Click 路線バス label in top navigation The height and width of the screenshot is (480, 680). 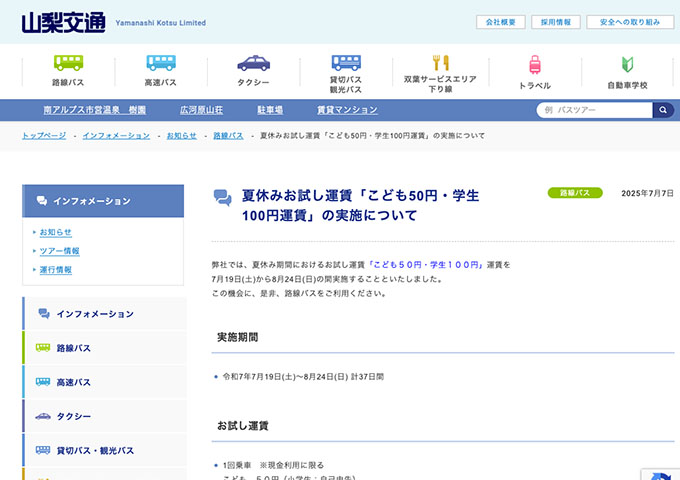tap(68, 82)
